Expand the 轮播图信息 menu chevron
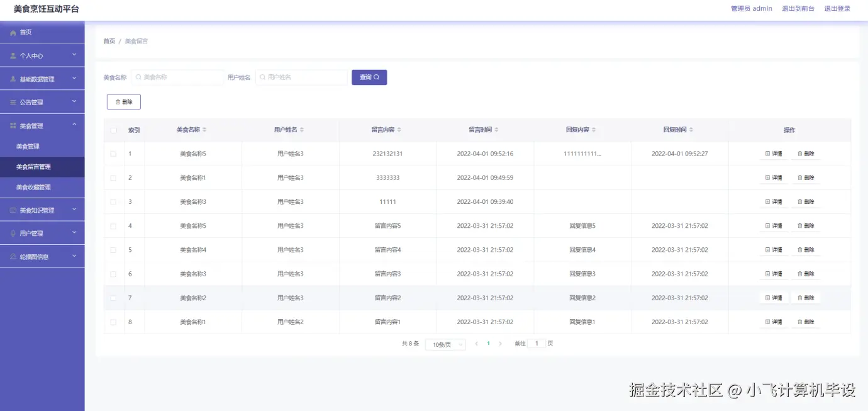Viewport: 868px width, 411px height. 74,256
